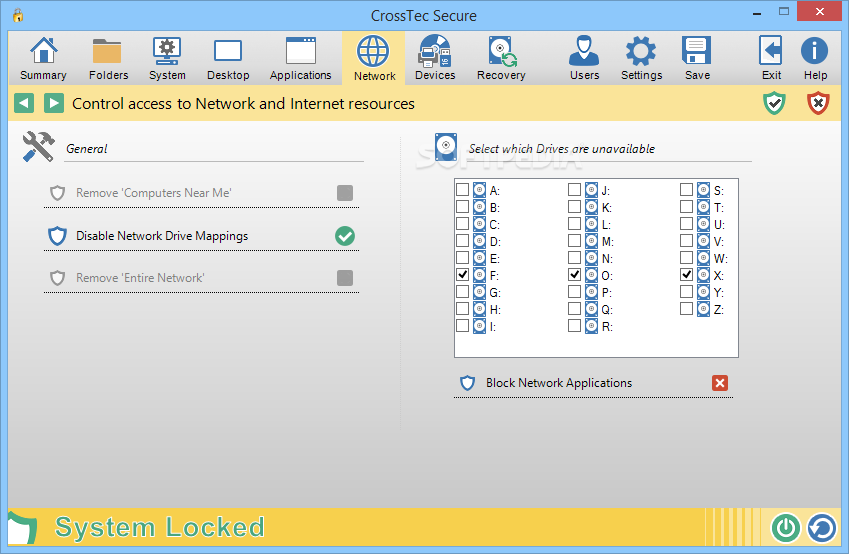Click the green shield checkmark icon
Viewport: 849px width, 554px height.
click(774, 103)
